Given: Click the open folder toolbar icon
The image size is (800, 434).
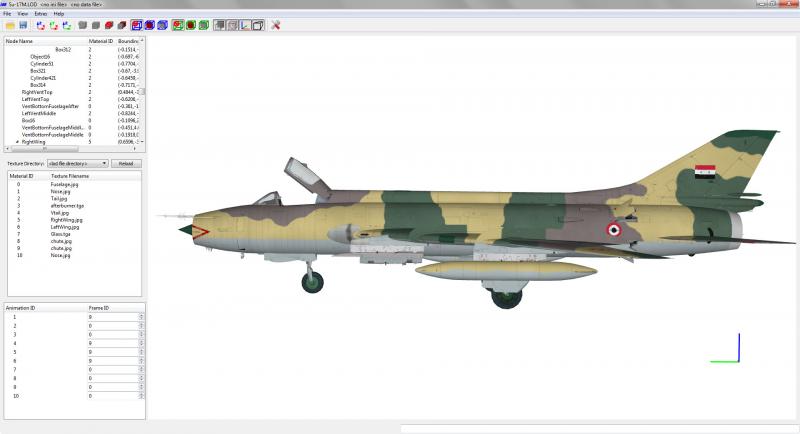Looking at the screenshot, I should [x=10, y=25].
